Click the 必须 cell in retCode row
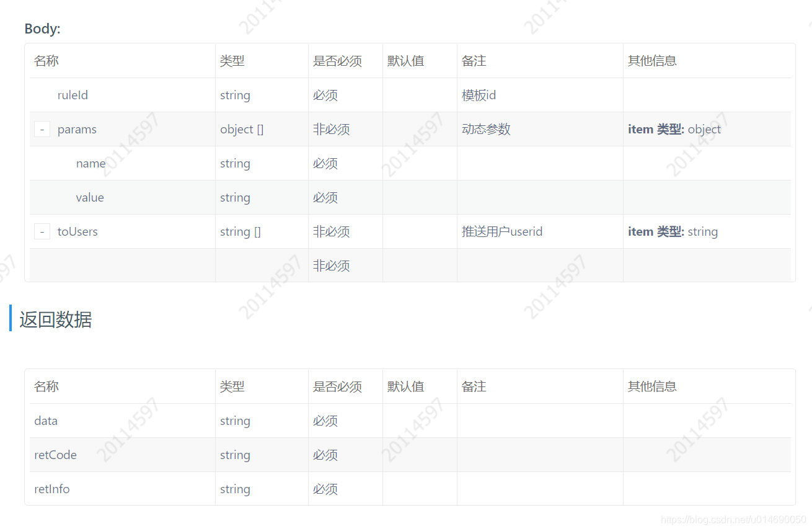This screenshot has width=812, height=531. coord(325,455)
